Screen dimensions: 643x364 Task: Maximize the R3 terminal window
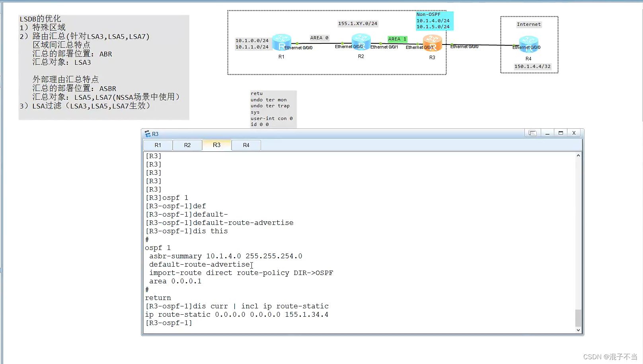tap(561, 133)
